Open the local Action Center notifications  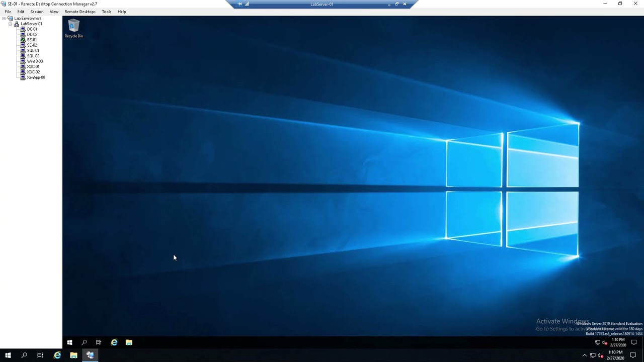pyautogui.click(x=633, y=355)
